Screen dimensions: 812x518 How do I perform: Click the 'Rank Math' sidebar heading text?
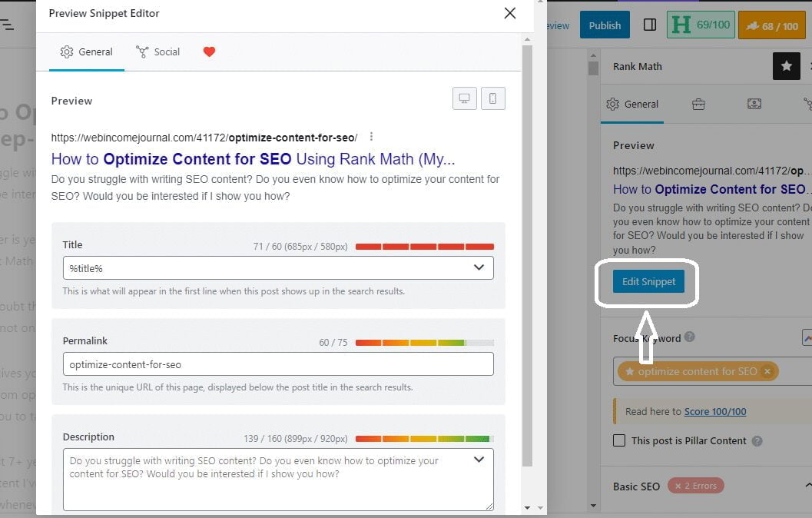[x=638, y=66]
